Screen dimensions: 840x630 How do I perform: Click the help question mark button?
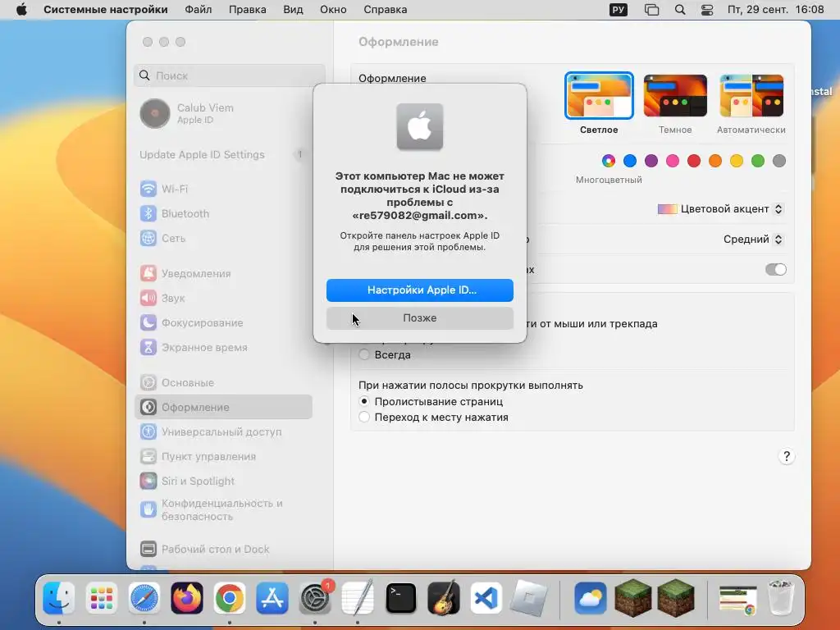pyautogui.click(x=787, y=456)
